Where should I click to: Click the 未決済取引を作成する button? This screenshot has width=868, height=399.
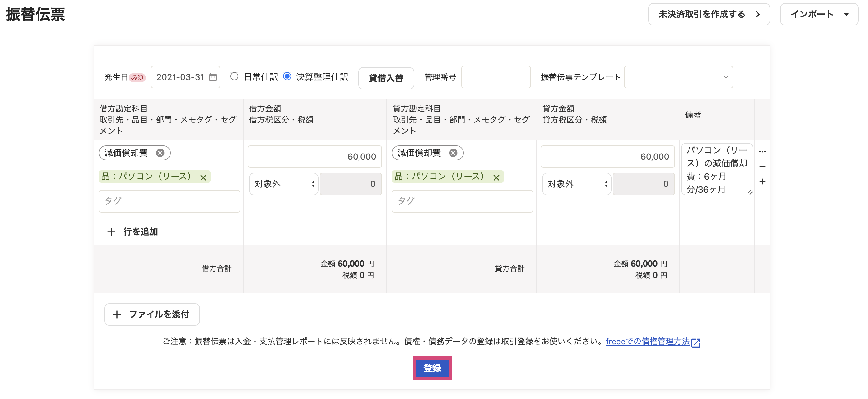tap(709, 15)
